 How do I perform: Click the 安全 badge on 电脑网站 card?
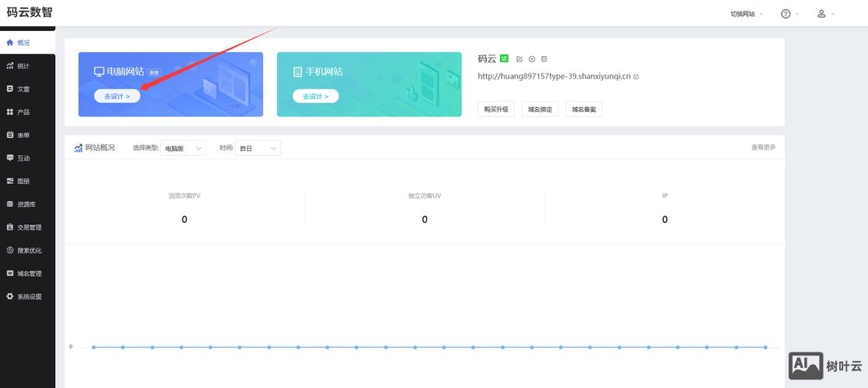coord(155,72)
